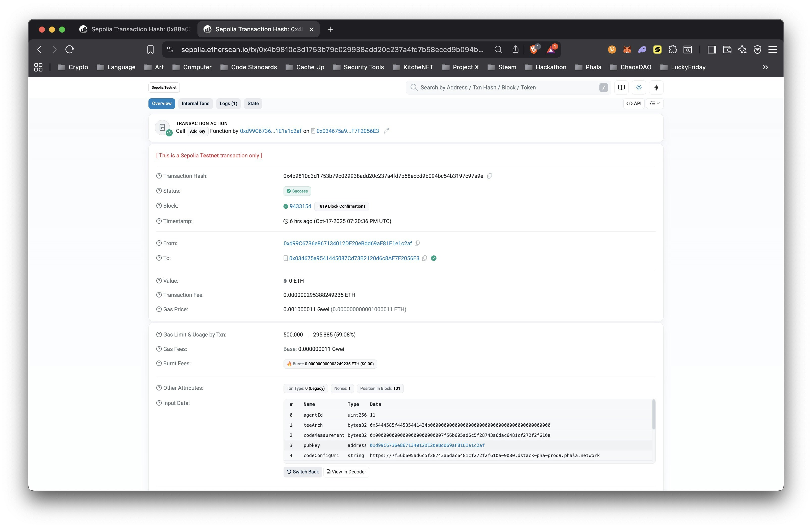Open the Ethereum network selector icon
Screen dimensions: 812x528
pos(656,87)
